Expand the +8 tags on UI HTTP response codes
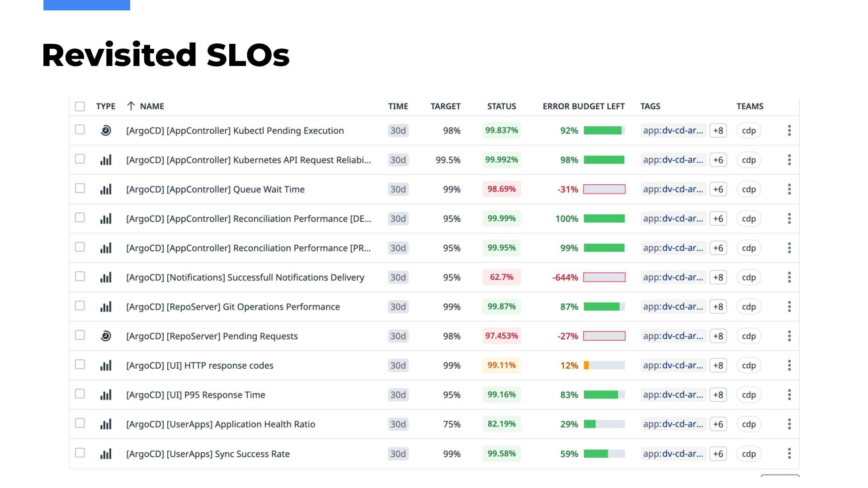Screen dimensions: 868x488 click(718, 366)
